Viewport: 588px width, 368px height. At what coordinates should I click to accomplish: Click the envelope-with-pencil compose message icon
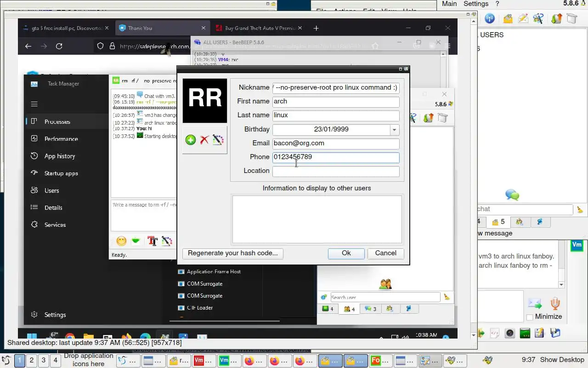[523, 19]
